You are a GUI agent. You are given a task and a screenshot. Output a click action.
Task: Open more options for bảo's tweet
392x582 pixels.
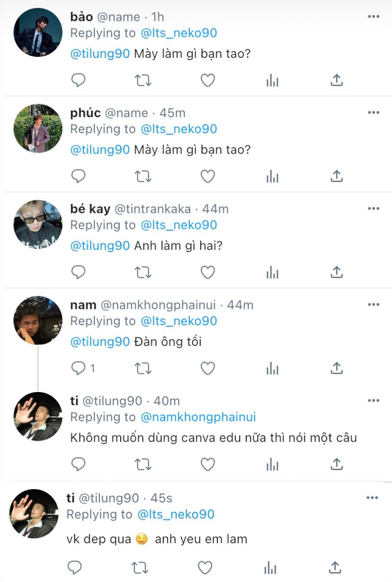click(374, 17)
